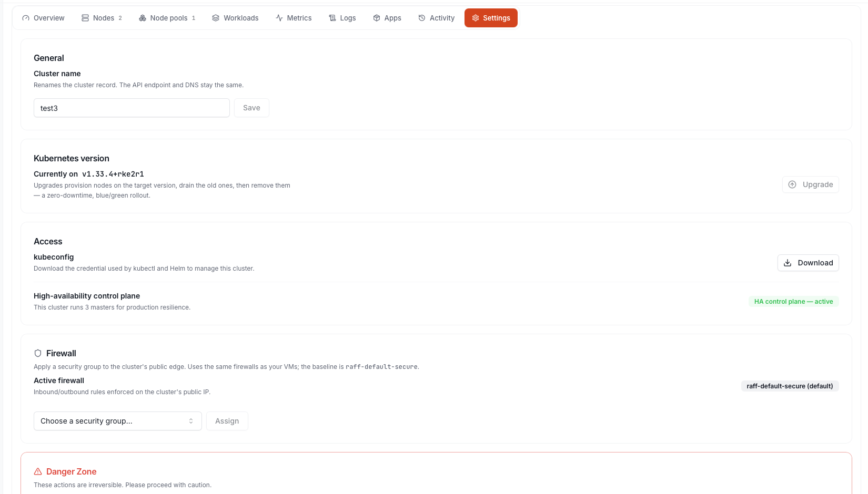The width and height of the screenshot is (868, 494).
Task: Click the raff-default-secure code in description
Action: coord(381,367)
